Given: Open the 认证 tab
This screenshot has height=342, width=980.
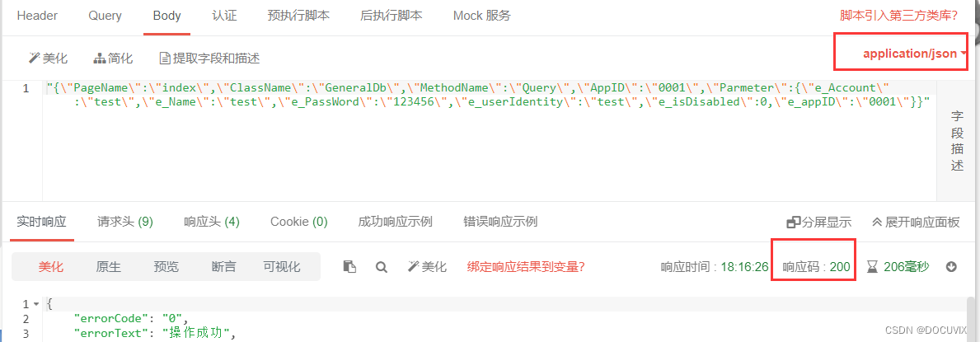Looking at the screenshot, I should pos(224,16).
